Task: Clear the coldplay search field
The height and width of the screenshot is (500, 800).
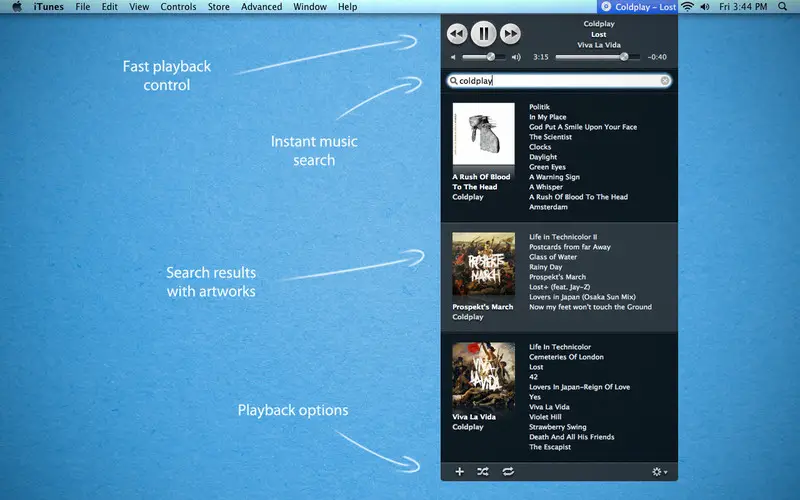Action: (664, 81)
